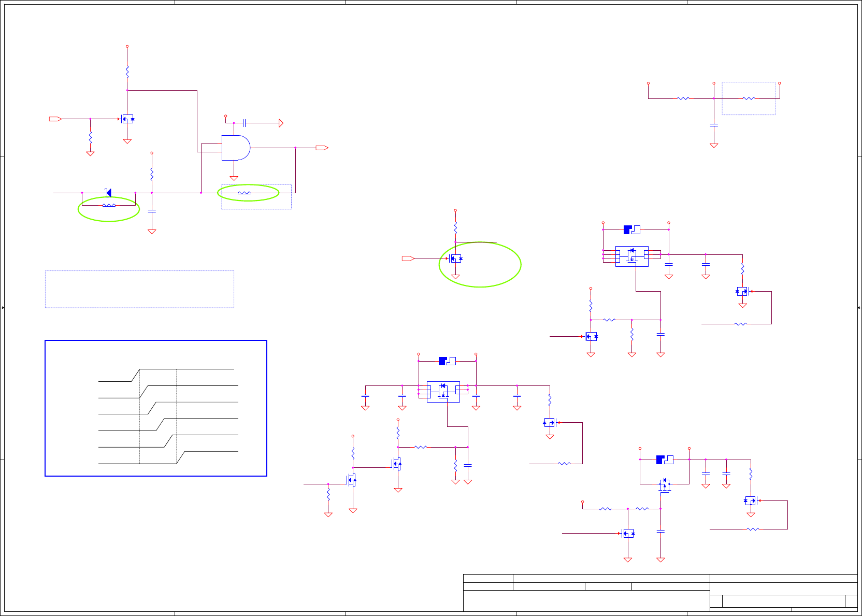Image resolution: width=862 pixels, height=616 pixels.
Task: Select resistor in dashed box below AND gate
Action: (x=245, y=193)
